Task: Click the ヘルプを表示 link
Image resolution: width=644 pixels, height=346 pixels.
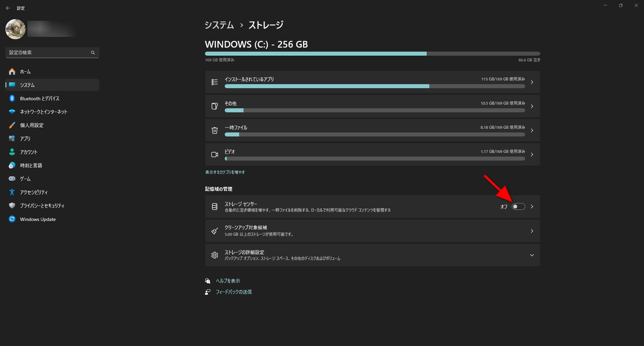Action: click(x=228, y=281)
